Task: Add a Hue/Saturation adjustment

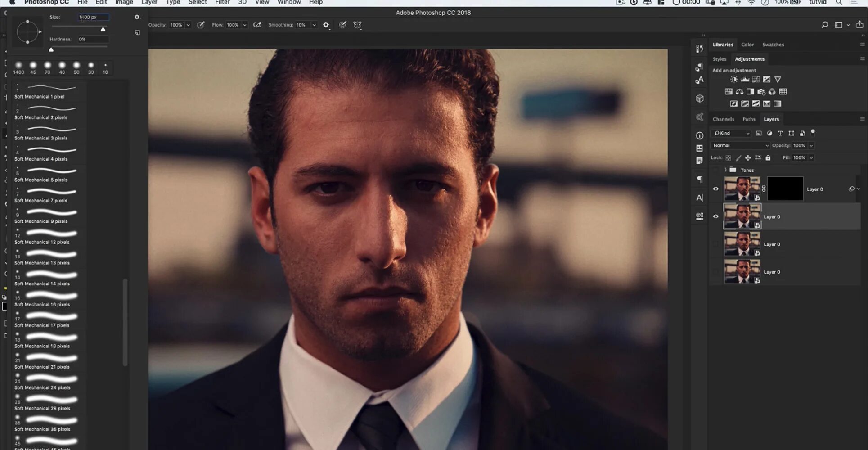Action: [729, 92]
